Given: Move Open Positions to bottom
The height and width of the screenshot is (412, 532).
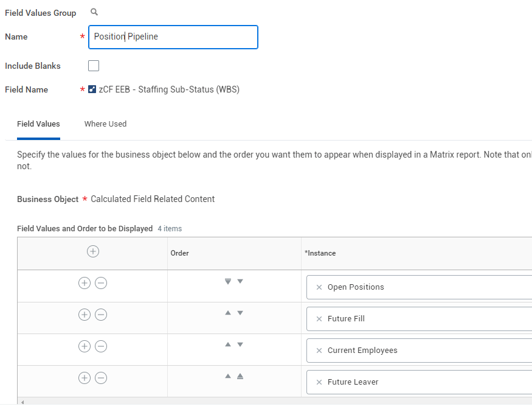Looking at the screenshot, I should click(x=228, y=281).
